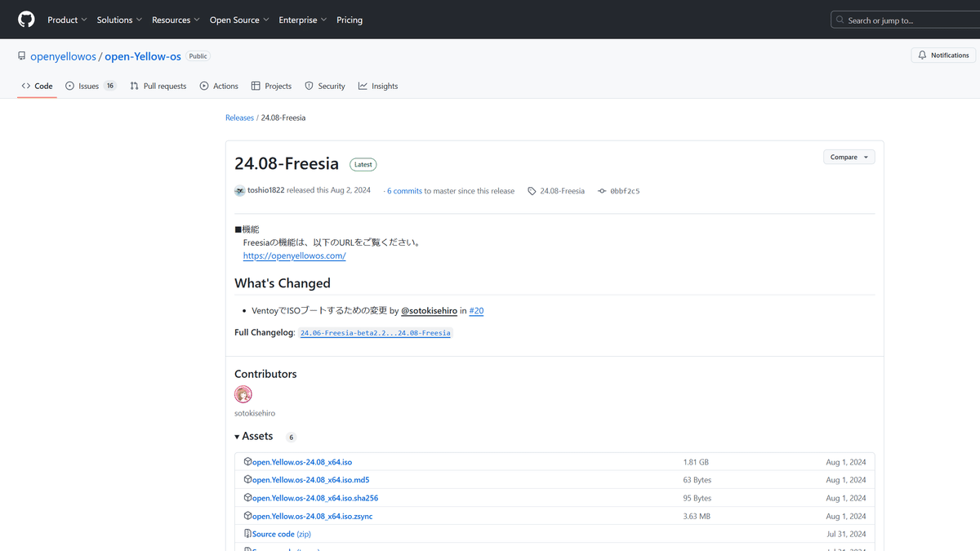Click the Contributors heading
Screen dimensions: 980x551
coord(265,374)
